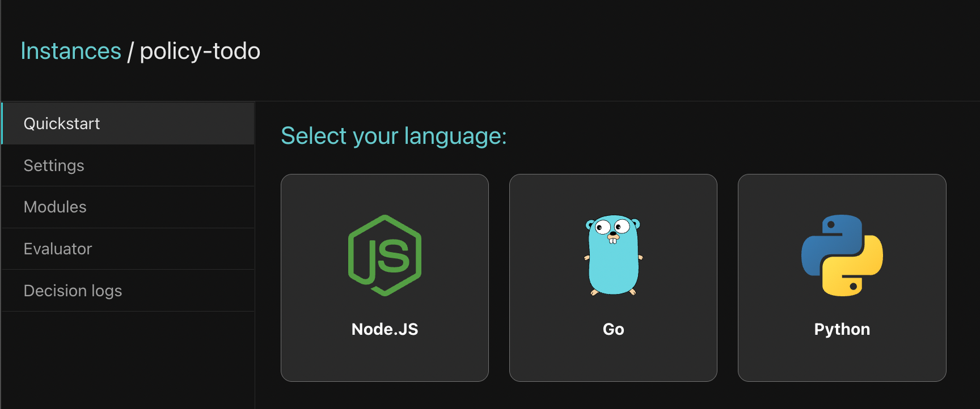Click the 'Select your language:' heading

(x=394, y=136)
